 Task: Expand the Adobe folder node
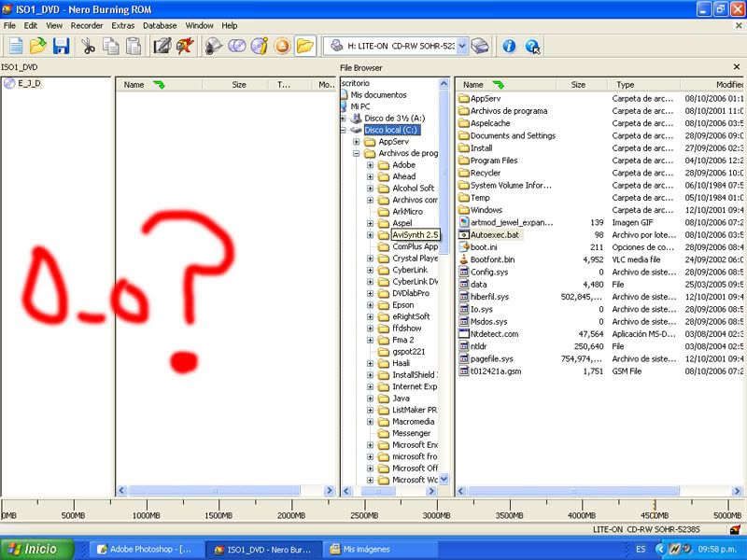(370, 165)
